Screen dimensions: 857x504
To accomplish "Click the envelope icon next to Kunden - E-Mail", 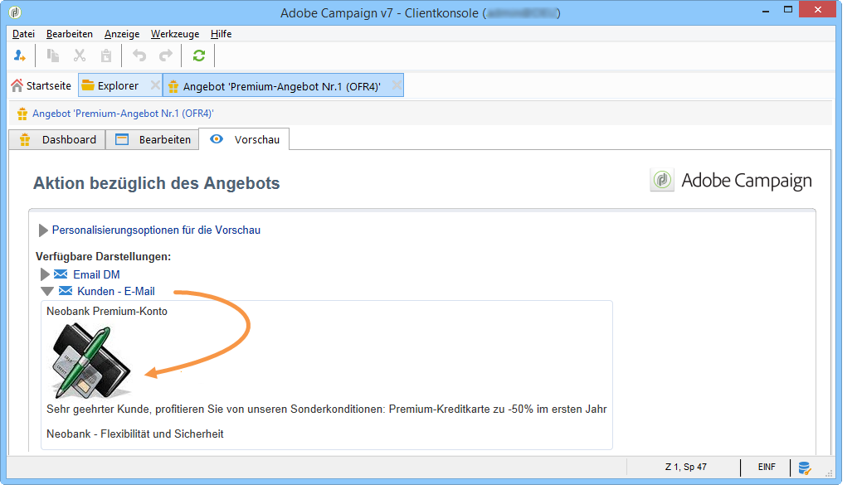I will tap(65, 291).
